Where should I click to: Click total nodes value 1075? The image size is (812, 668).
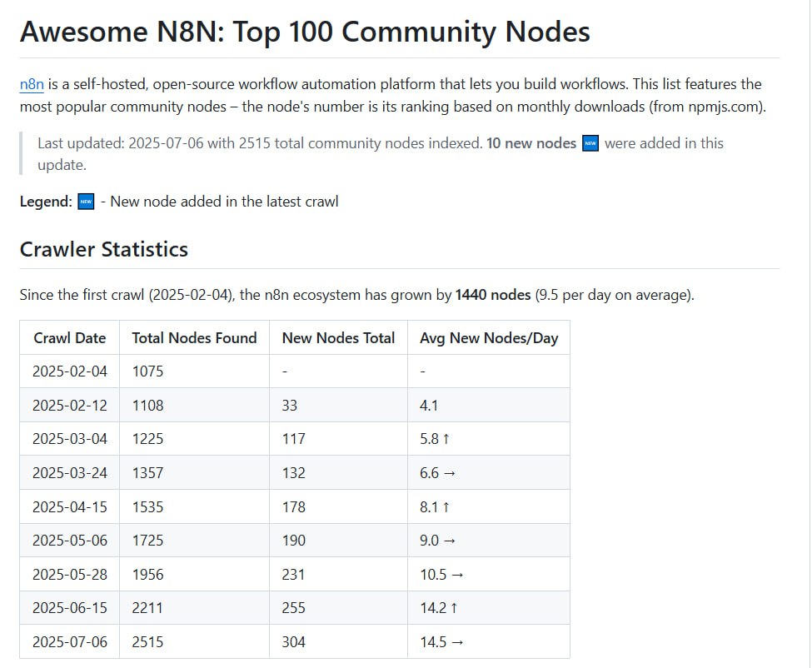pos(147,371)
